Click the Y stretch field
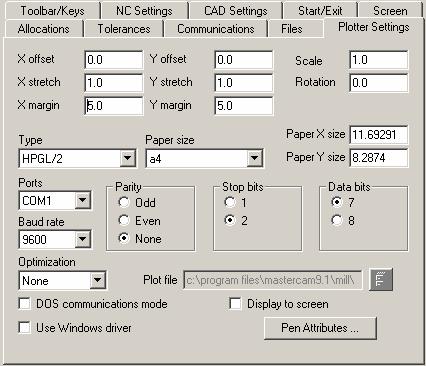426x366 pixels. click(x=244, y=82)
